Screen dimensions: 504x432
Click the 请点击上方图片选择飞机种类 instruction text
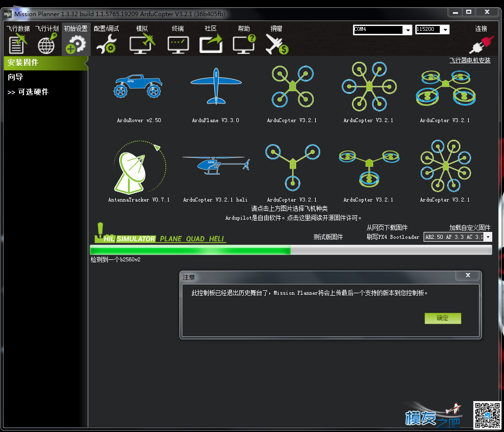289,208
